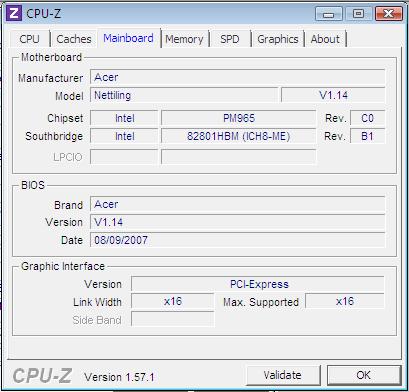Click the model revision field V1.14
The image size is (409, 392).
pyautogui.click(x=333, y=95)
